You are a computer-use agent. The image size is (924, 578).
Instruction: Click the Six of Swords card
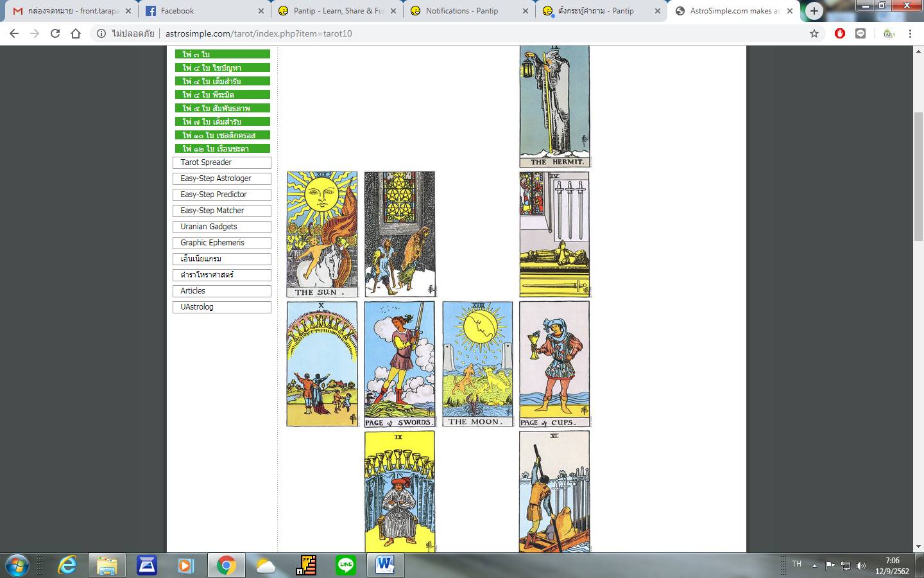point(554,491)
